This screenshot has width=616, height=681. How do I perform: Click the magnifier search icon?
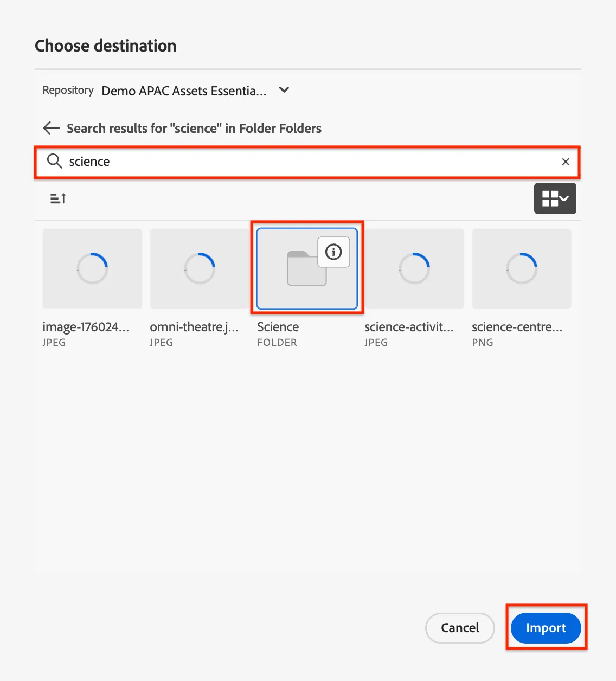(x=54, y=161)
